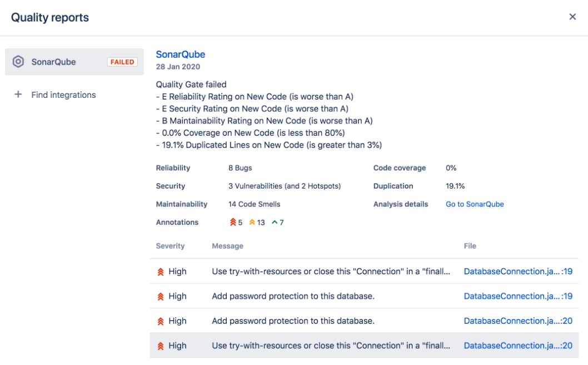Screen dimensions: 588x365
Task: Click the FAILED status badge
Action: tap(122, 62)
